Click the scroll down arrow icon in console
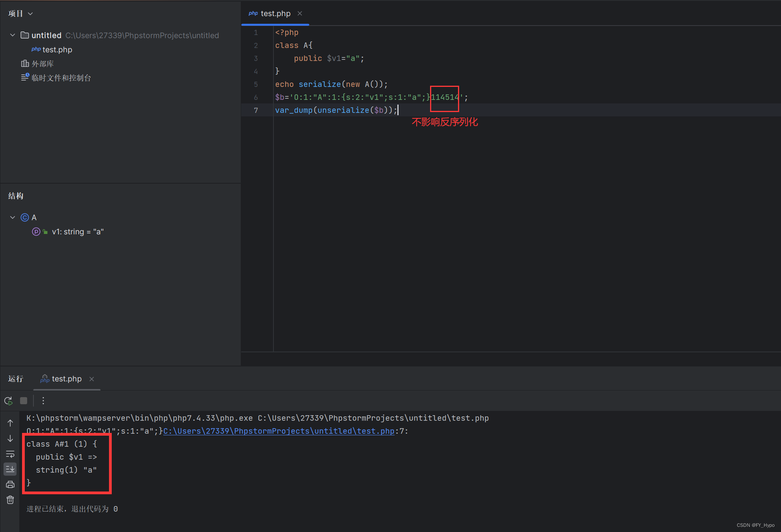The width and height of the screenshot is (781, 532). point(10,438)
